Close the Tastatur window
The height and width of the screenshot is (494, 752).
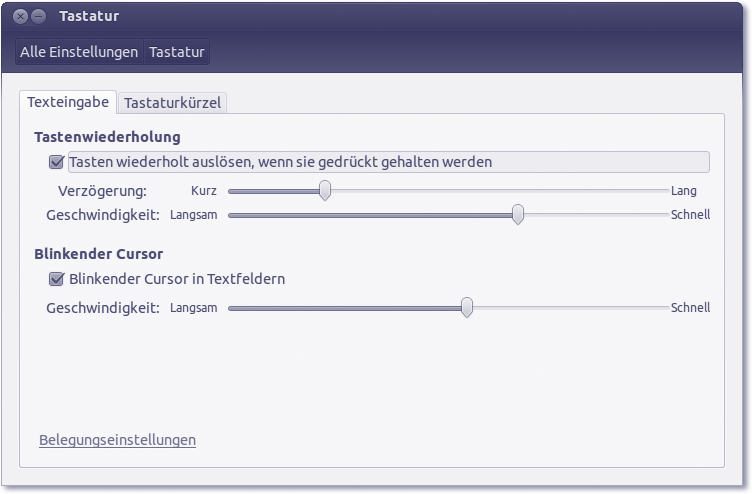(x=21, y=17)
